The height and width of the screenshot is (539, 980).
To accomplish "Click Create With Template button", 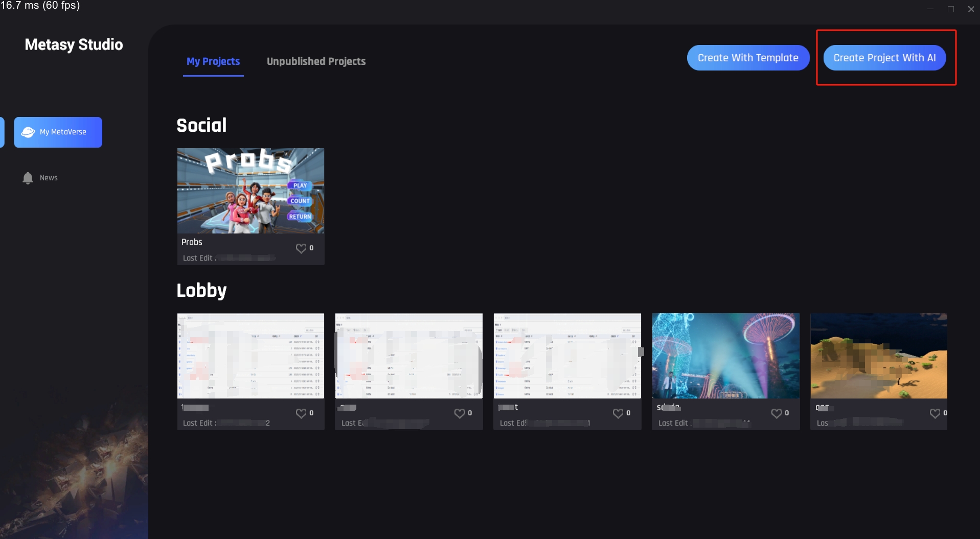I will coord(748,58).
